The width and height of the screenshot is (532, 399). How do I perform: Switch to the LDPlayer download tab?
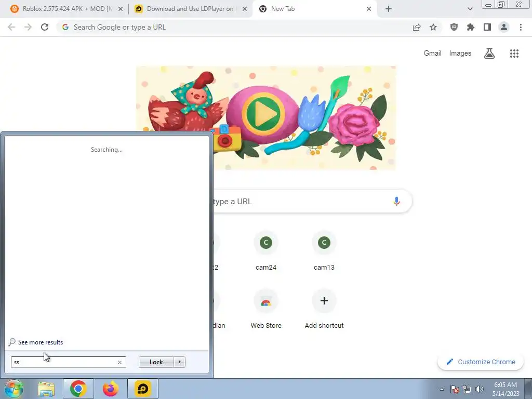[190, 9]
